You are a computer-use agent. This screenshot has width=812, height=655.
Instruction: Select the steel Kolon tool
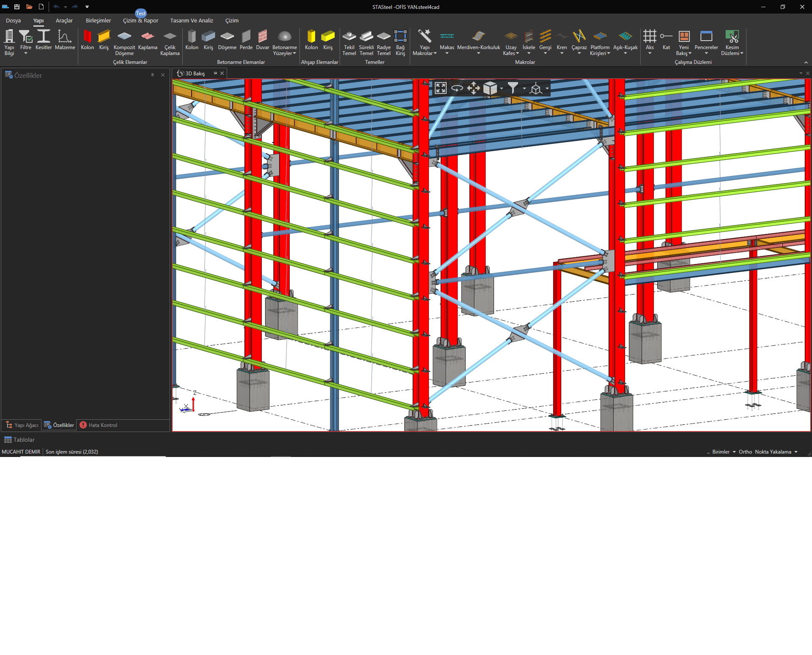click(88, 41)
